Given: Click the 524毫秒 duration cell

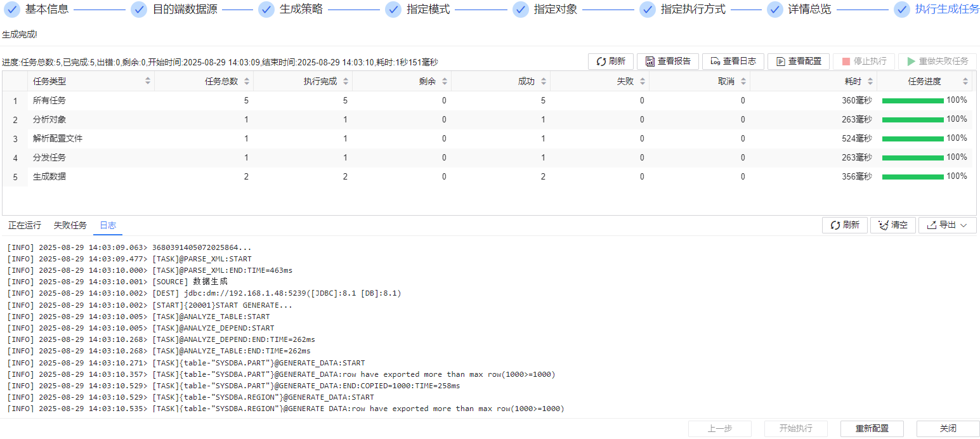Looking at the screenshot, I should pyautogui.click(x=857, y=138).
